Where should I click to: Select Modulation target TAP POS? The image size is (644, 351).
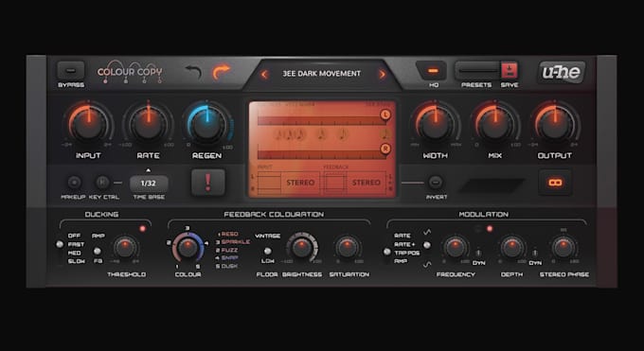click(407, 253)
